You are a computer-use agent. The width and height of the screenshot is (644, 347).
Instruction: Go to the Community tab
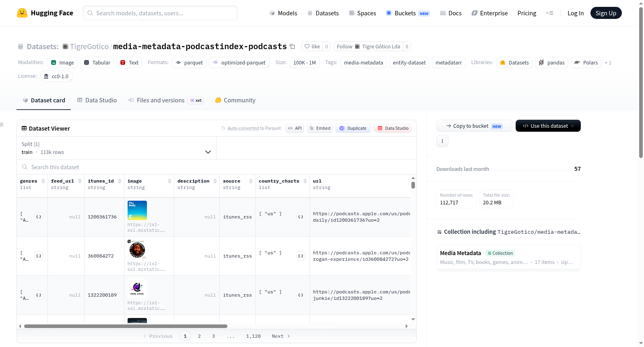(x=235, y=100)
